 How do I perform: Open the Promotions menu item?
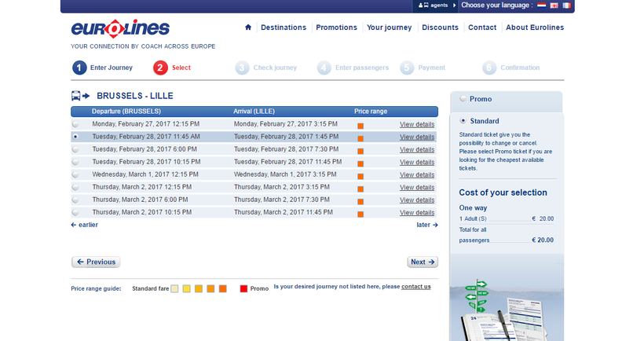(336, 27)
